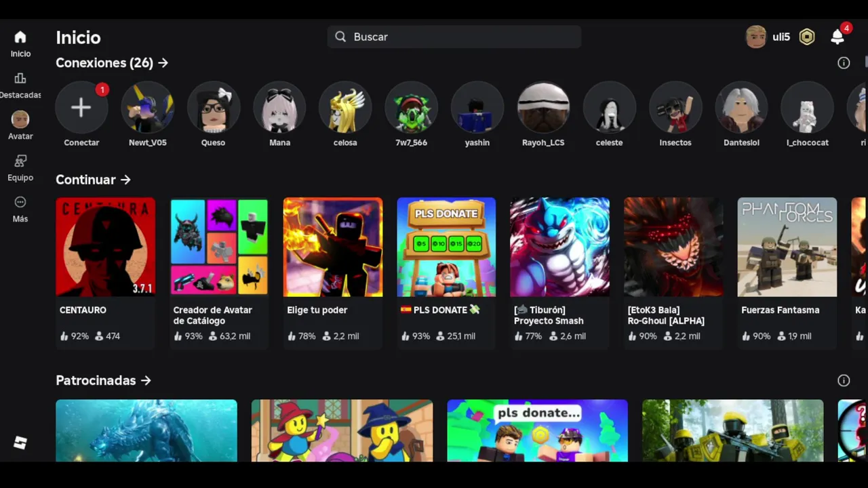The height and width of the screenshot is (488, 868).
Task: Open Rayoh_LCS connection avatar
Action: (543, 107)
